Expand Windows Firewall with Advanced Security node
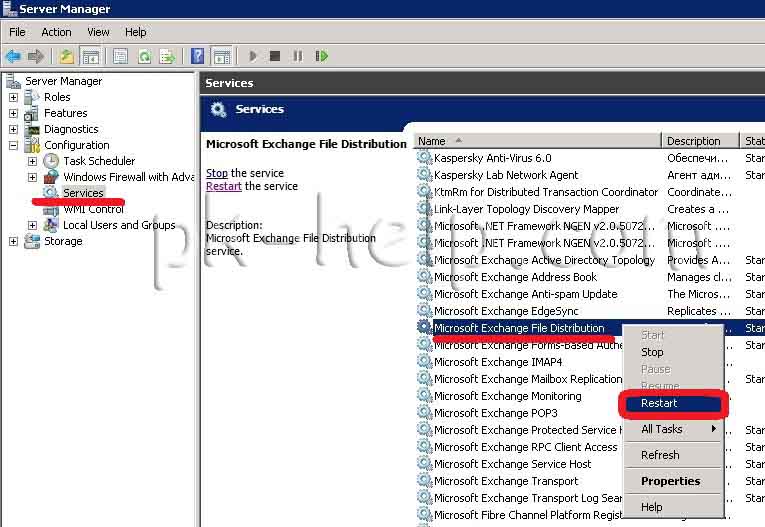This screenshot has height=527, width=765. (x=32, y=177)
